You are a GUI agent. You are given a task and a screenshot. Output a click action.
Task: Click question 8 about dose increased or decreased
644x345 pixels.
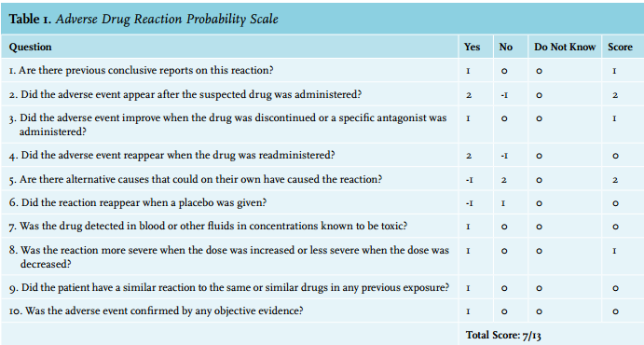pos(229,256)
